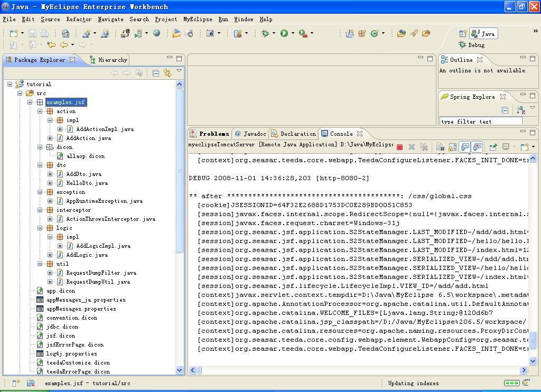Screen dimensions: 541x392
Task: Click the Deploy MyEclipse J2EE project icon
Action: coord(125,33)
